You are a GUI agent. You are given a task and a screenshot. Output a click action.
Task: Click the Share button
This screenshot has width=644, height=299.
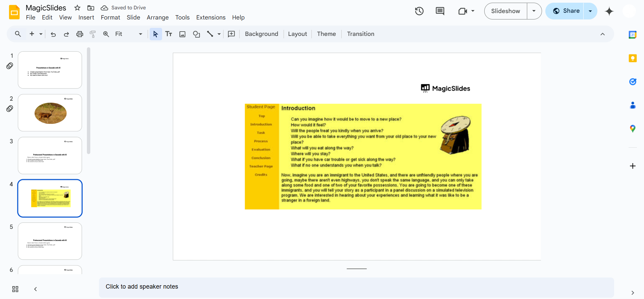point(565,11)
